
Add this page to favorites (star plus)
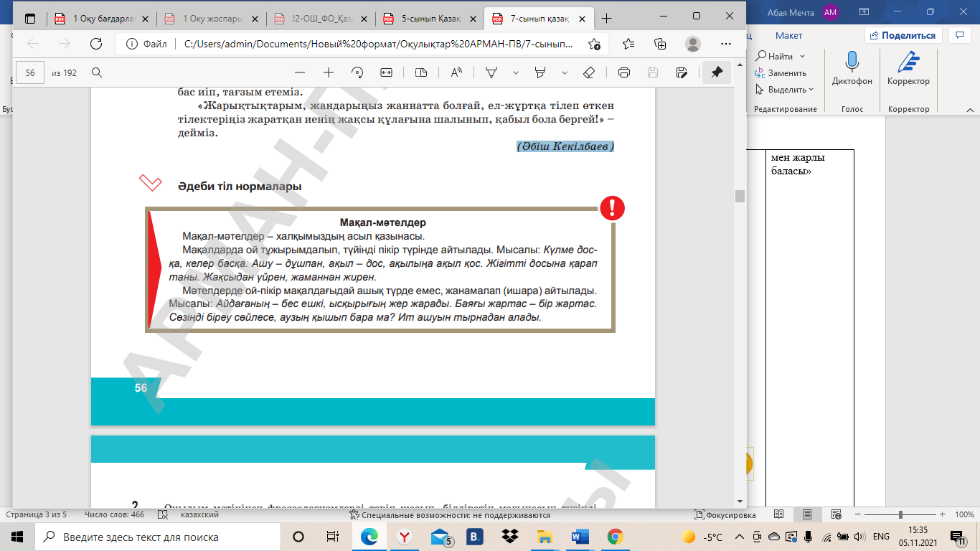[594, 44]
